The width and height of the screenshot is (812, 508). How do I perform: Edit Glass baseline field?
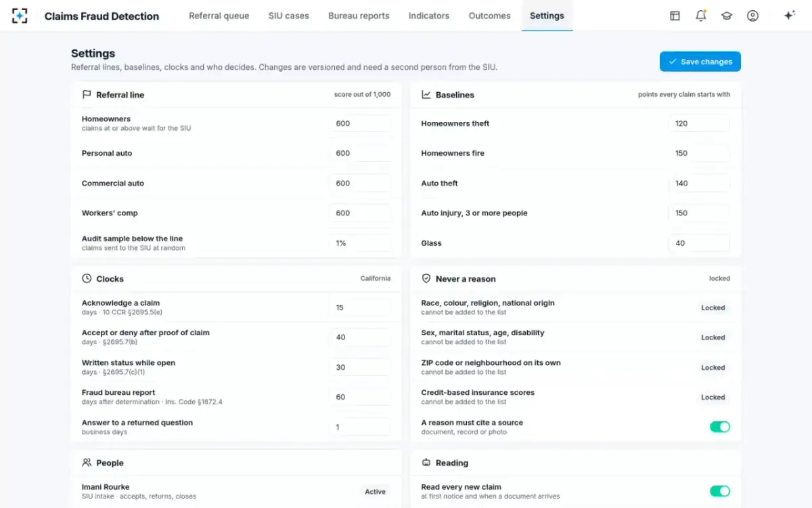pos(699,243)
